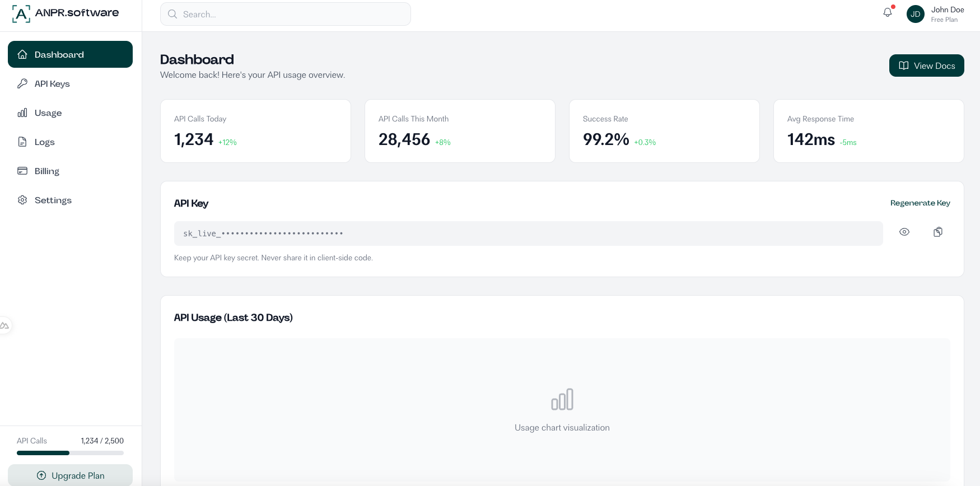Screen dimensions: 980x486
Task: Click the magnifier icon in search bar
Action: (x=172, y=15)
